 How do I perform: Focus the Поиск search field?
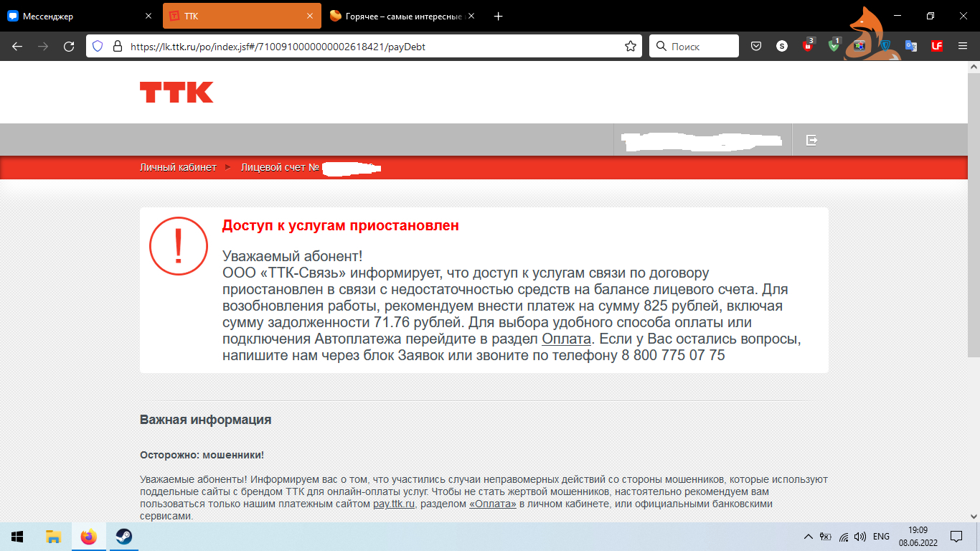[694, 46]
